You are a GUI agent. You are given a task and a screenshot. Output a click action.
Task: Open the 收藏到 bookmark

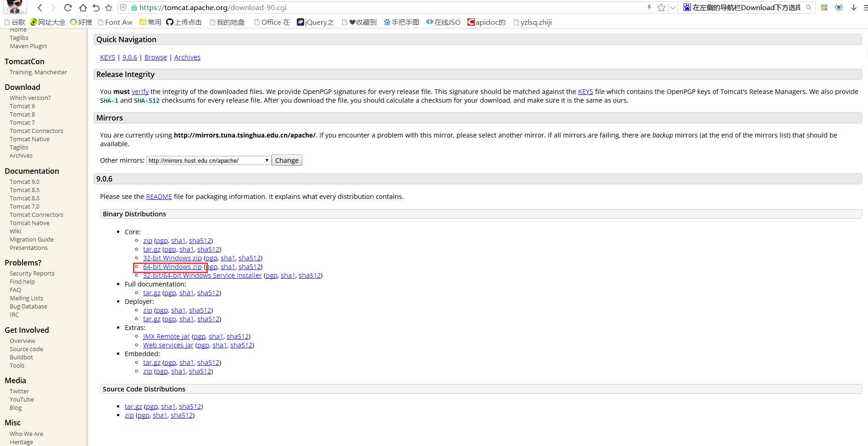coord(359,22)
